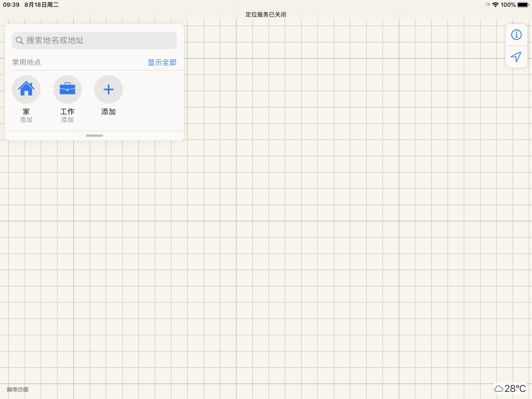Viewport: 532px width, 399px height.
Task: Tap the 28°C temperature widget
Action: [x=515, y=389]
